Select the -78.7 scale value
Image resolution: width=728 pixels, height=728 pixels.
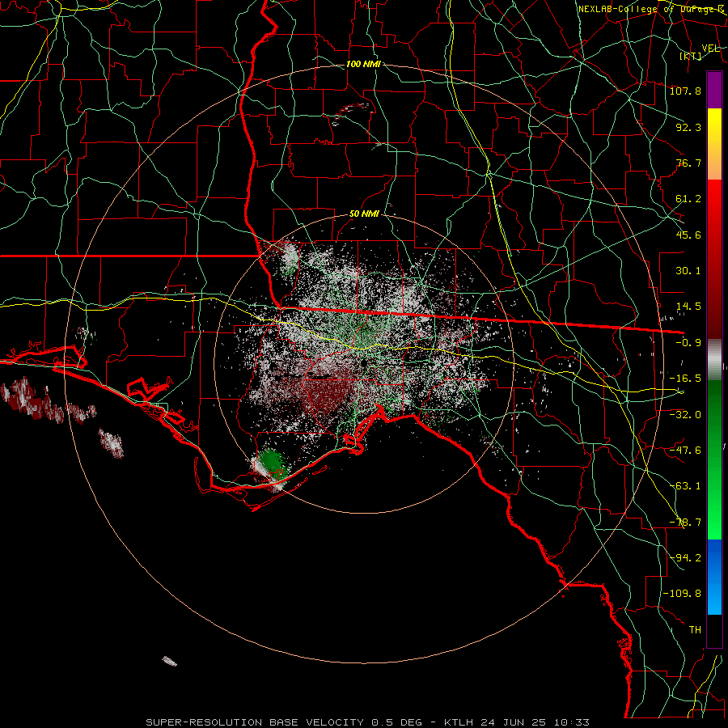click(685, 523)
